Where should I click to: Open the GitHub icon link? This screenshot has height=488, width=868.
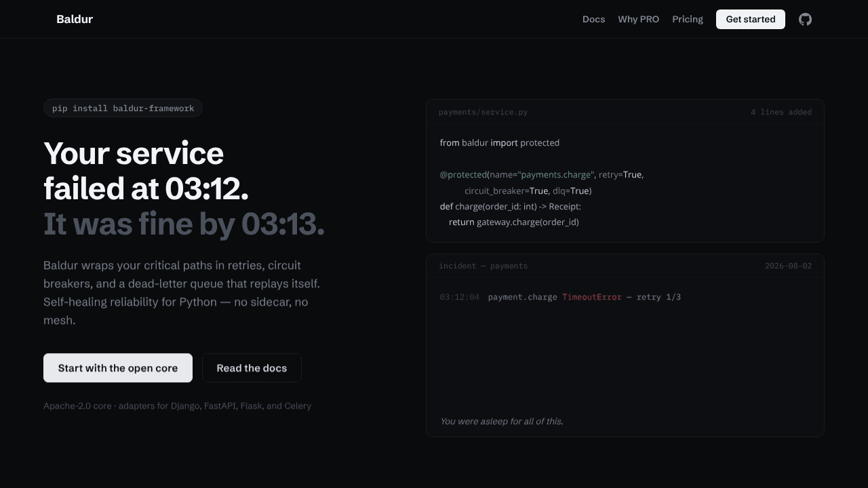(x=805, y=19)
